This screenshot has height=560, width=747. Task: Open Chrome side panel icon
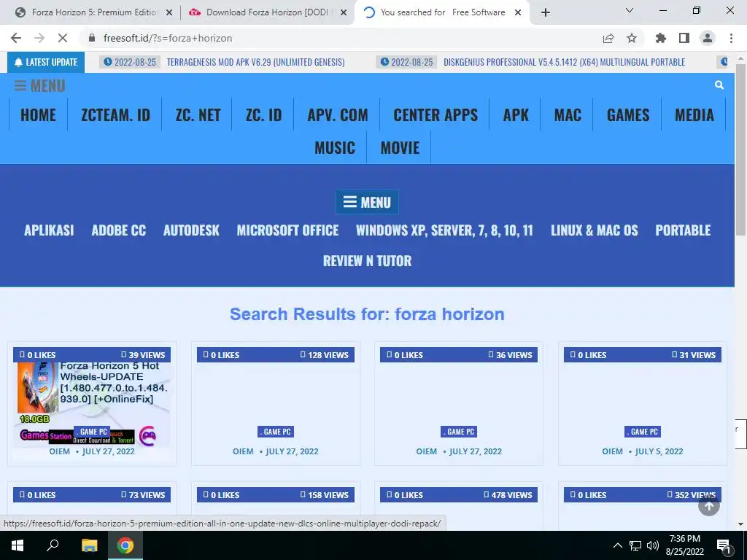tap(684, 38)
